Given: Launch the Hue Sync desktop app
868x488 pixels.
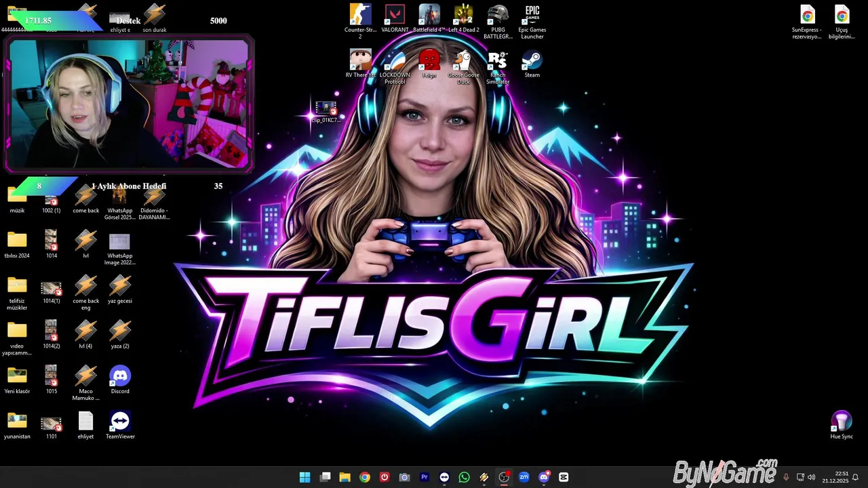Looking at the screenshot, I should (842, 425).
